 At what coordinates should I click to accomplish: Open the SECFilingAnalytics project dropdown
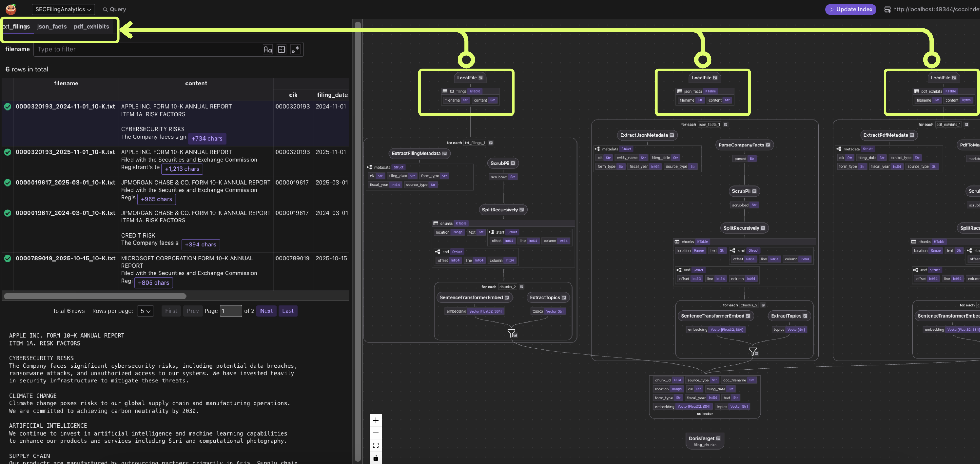63,9
